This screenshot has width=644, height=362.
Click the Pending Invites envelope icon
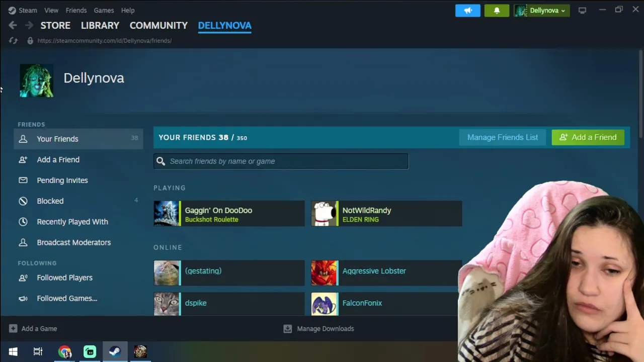tap(23, 180)
